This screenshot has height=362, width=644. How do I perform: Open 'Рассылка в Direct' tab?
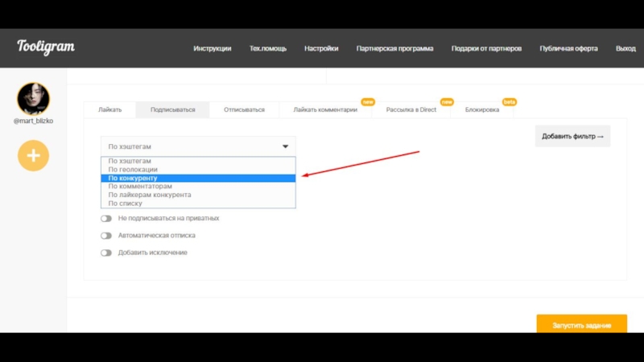pos(411,109)
